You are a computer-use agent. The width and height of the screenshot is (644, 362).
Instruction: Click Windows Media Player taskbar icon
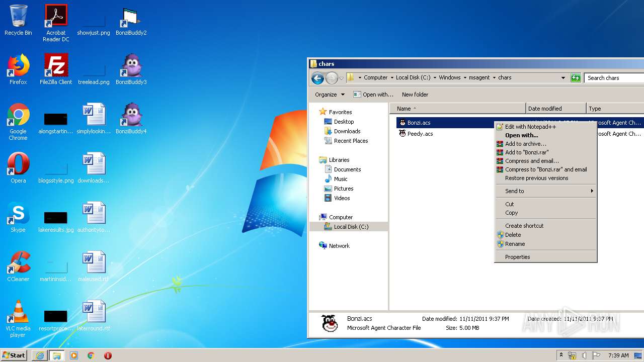(x=74, y=355)
